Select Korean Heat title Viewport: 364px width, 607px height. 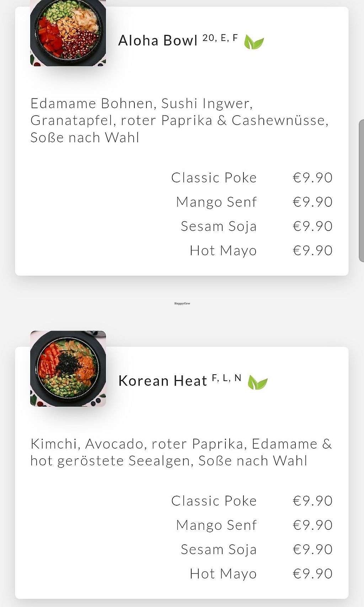[x=162, y=381]
